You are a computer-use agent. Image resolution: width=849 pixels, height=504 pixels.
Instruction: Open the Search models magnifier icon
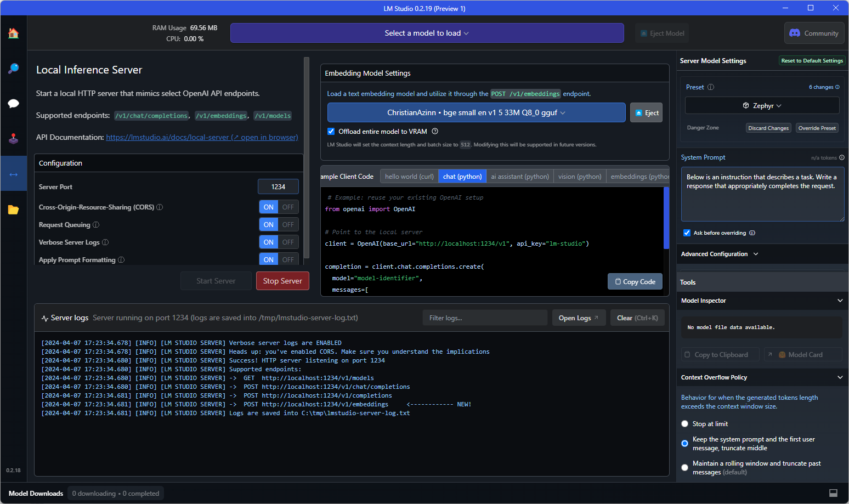(x=13, y=69)
